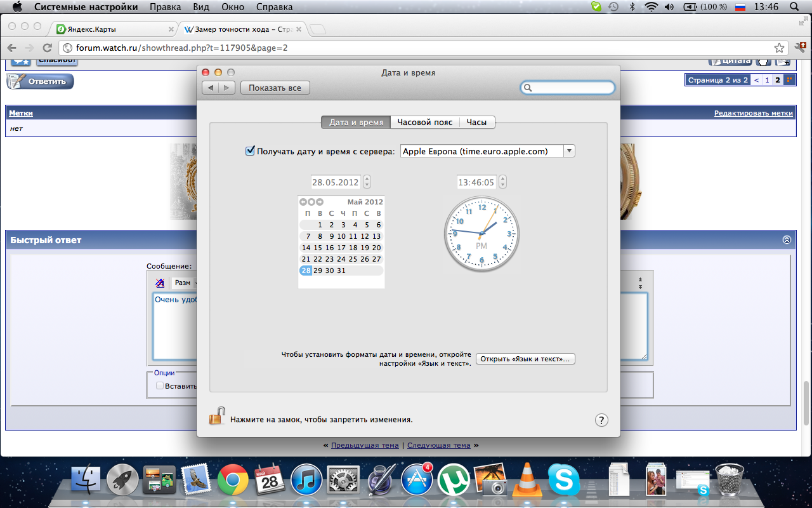Open VLC cone icon in dock
This screenshot has height=508, width=812.
pos(527,479)
